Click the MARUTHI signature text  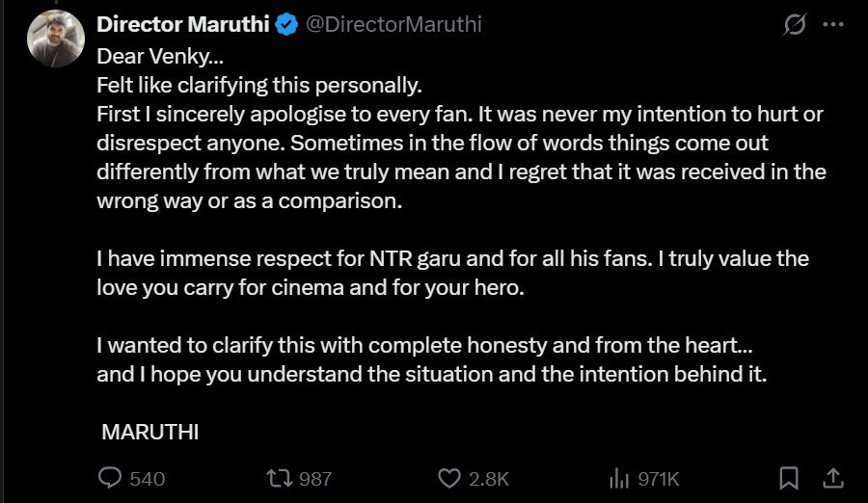[149, 432]
